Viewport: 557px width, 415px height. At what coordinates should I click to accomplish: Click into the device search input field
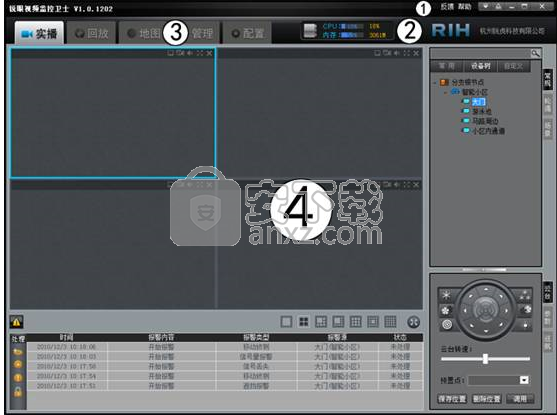click(x=480, y=54)
